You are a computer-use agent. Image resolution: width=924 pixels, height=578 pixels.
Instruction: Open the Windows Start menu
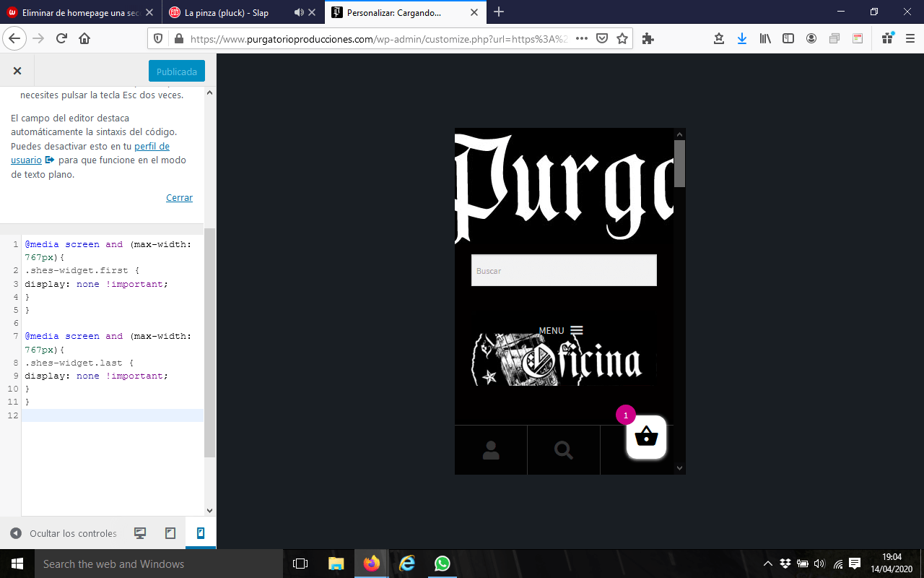[17, 564]
